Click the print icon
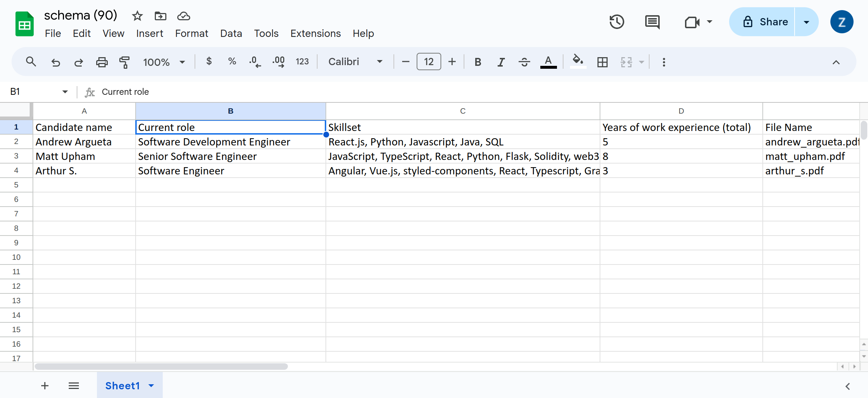Image resolution: width=868 pixels, height=398 pixels. coord(102,62)
